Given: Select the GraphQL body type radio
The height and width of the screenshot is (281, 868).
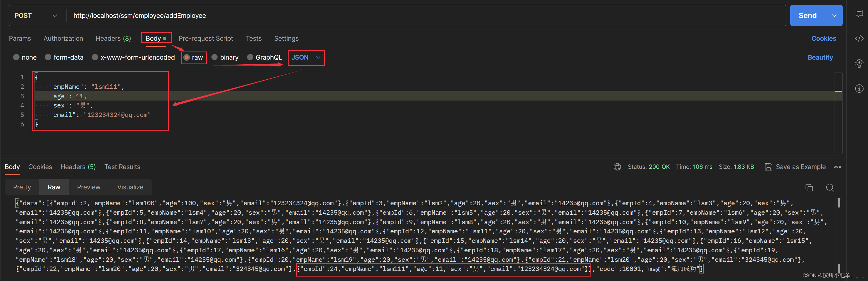Looking at the screenshot, I should [250, 57].
